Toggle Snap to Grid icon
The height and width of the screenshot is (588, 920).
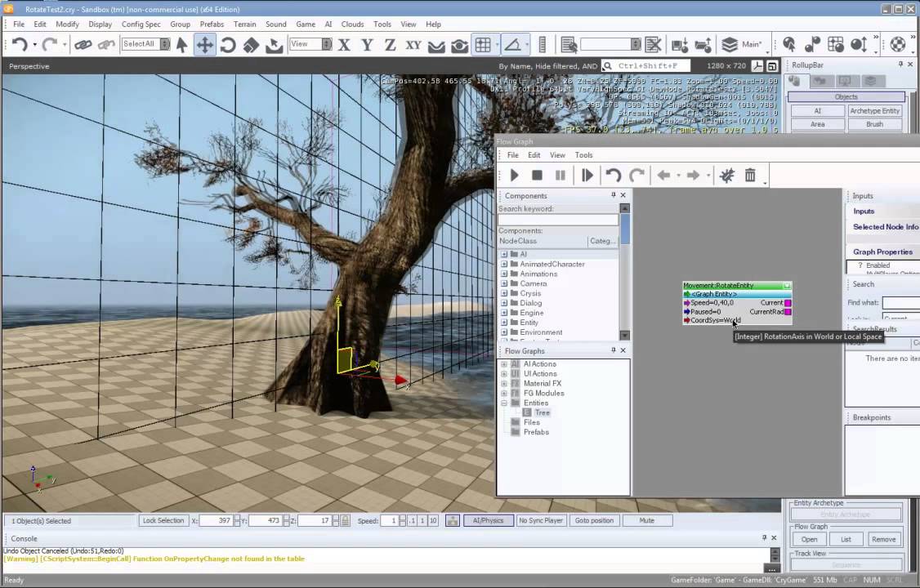pyautogui.click(x=483, y=45)
